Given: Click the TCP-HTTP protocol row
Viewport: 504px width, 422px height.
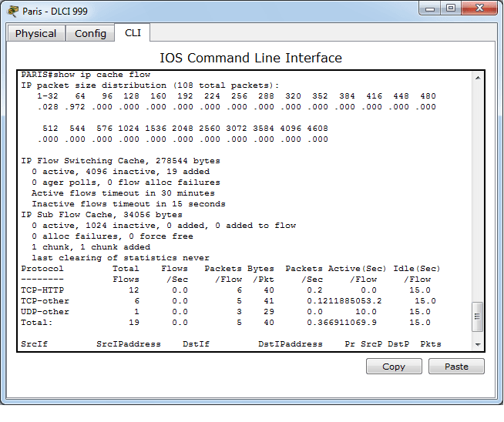Looking at the screenshot, I should (226, 290).
